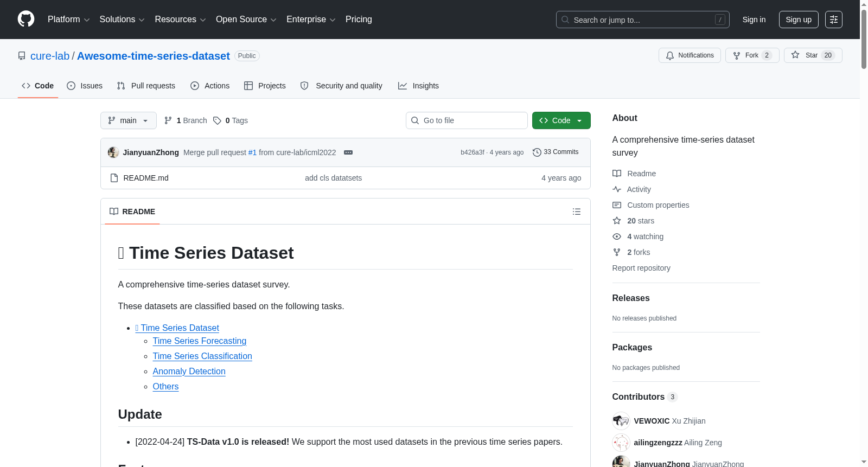
Task: Jump to Others section link
Action: coord(165,386)
